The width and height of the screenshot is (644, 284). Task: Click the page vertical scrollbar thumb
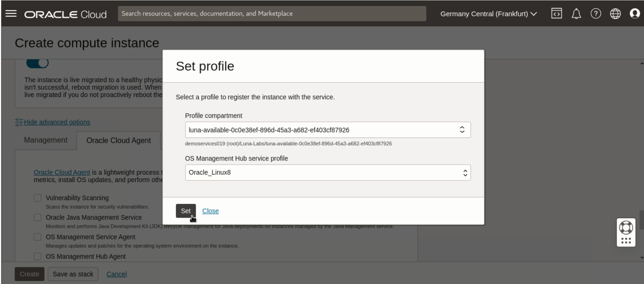[641, 220]
